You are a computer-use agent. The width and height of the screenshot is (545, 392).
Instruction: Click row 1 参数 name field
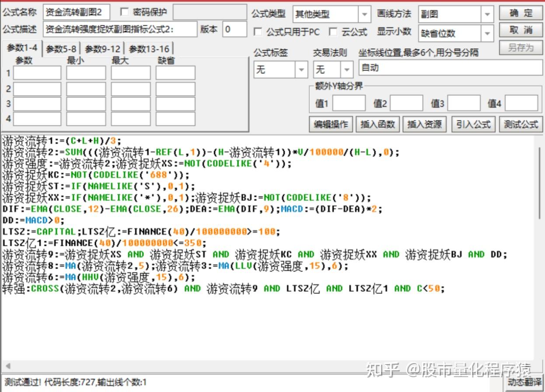point(37,73)
